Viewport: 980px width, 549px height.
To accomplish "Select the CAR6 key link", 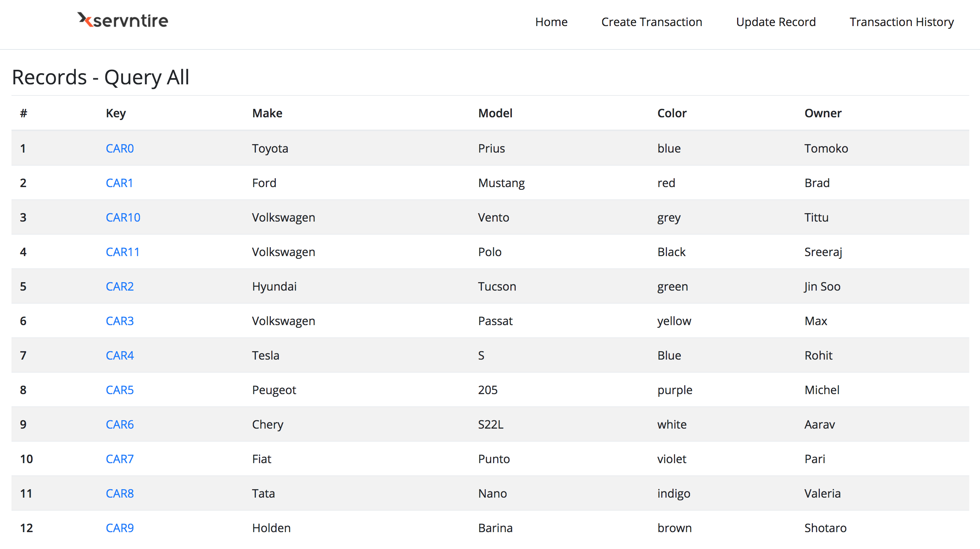I will coord(120,424).
